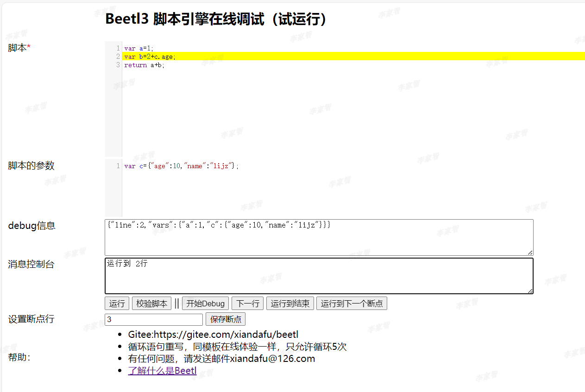585x392 pixels.
Task: Click the 运行 button
Action: click(117, 303)
